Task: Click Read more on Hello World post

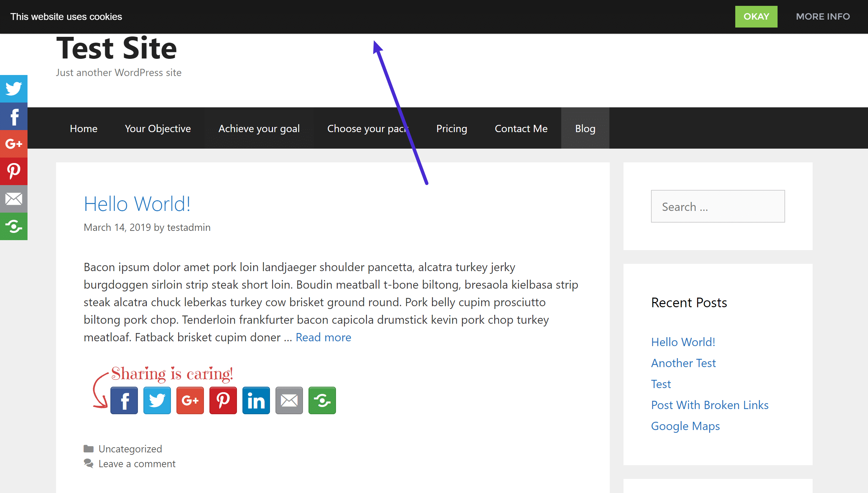Action: (323, 337)
